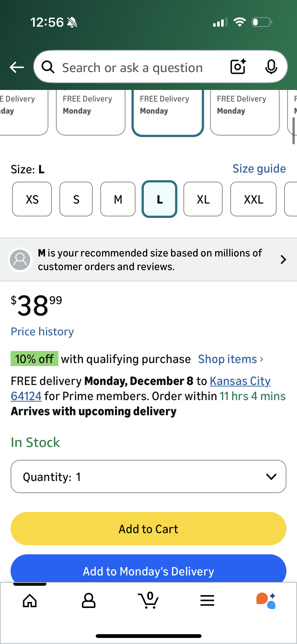Image resolution: width=297 pixels, height=644 pixels.
Task: Tap Add to Monday's Delivery button
Action: point(148,570)
